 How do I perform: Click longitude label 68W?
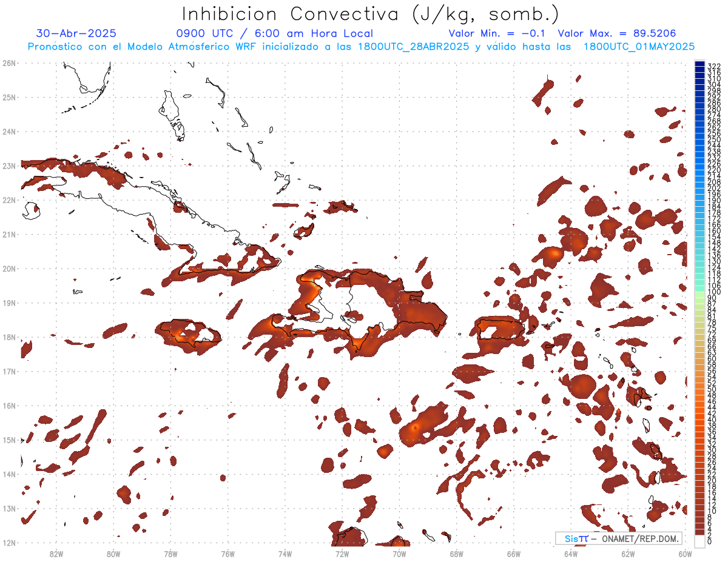tap(457, 554)
